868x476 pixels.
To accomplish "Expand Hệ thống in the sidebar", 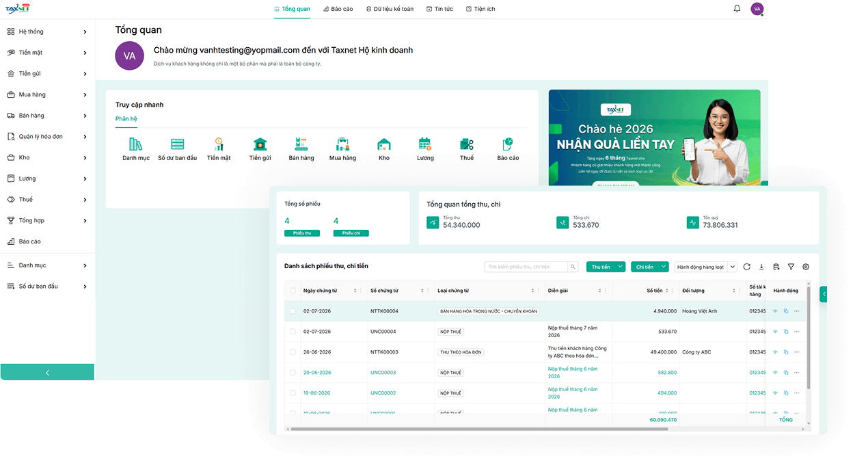I will pos(47,31).
